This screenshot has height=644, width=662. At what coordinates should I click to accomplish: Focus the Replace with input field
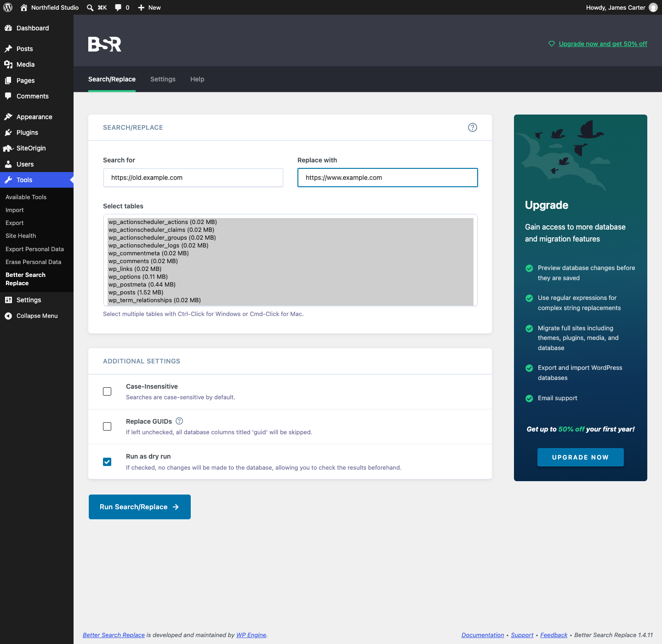(388, 178)
